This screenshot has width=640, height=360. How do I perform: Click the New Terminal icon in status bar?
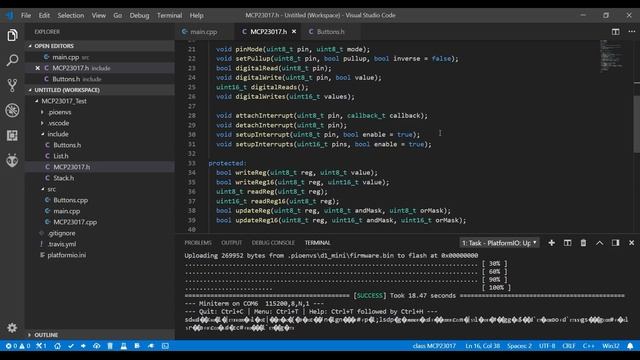(165, 346)
